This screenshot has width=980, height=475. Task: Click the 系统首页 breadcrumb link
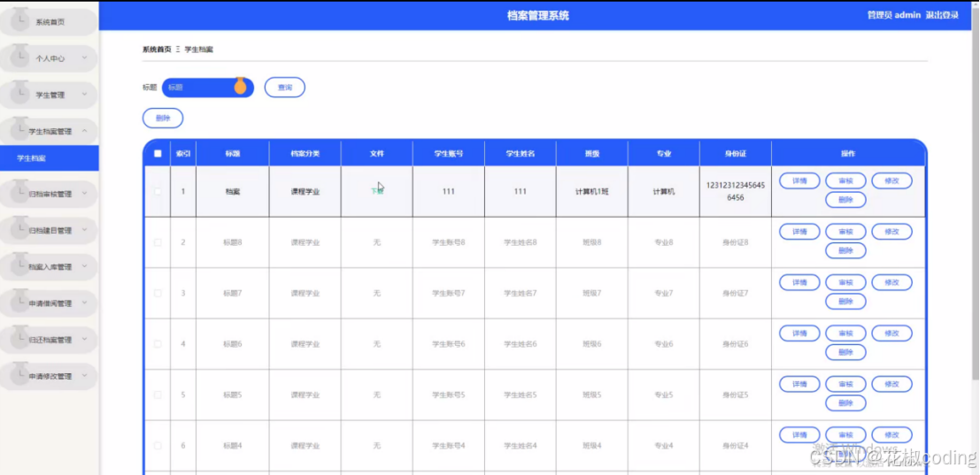156,50
